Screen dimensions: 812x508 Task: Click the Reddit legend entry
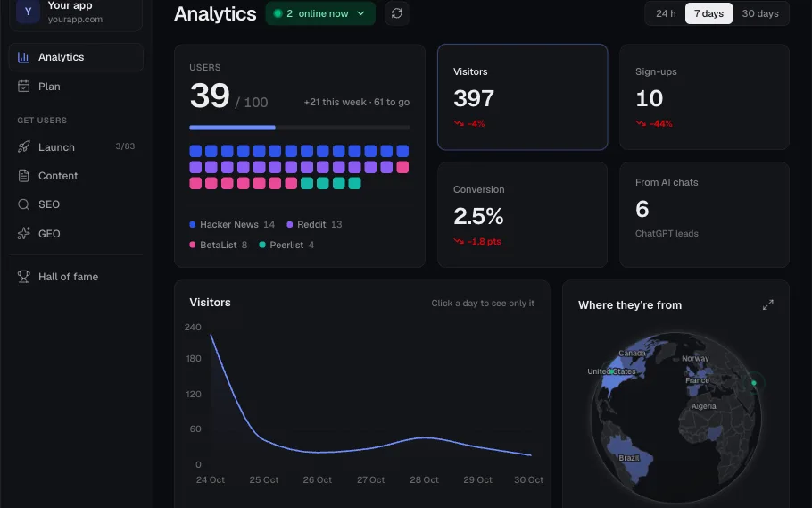coord(314,224)
